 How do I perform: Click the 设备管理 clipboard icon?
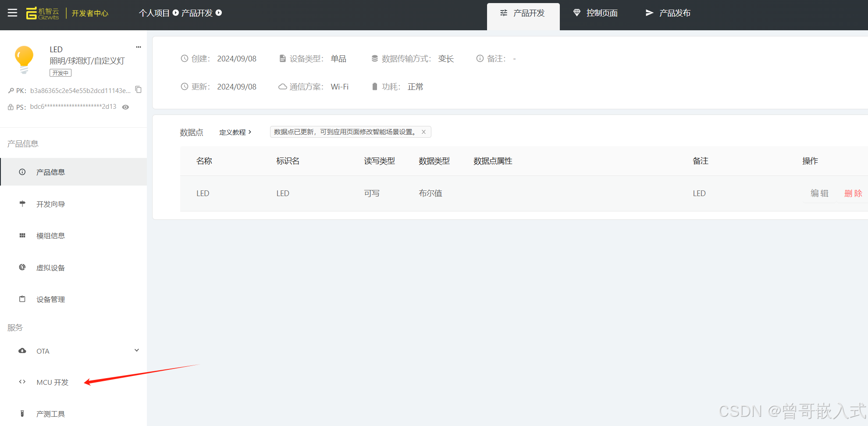(22, 299)
